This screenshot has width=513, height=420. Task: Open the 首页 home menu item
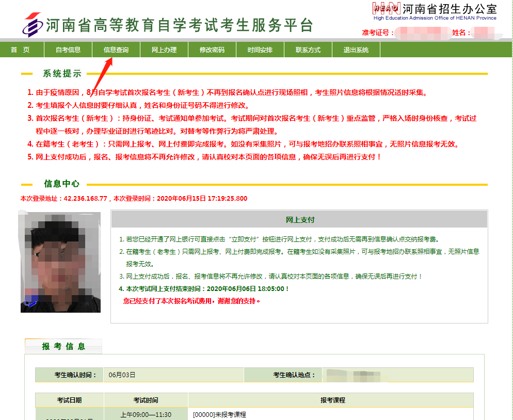pyautogui.click(x=20, y=50)
